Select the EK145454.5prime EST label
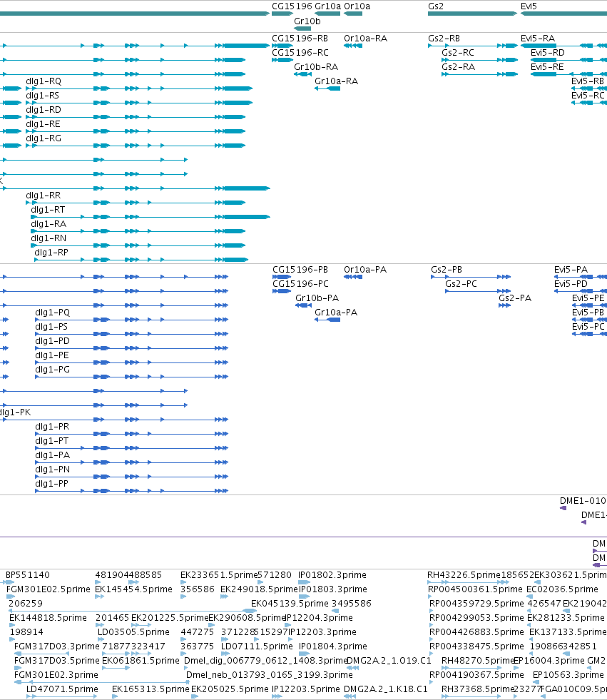 134,589
